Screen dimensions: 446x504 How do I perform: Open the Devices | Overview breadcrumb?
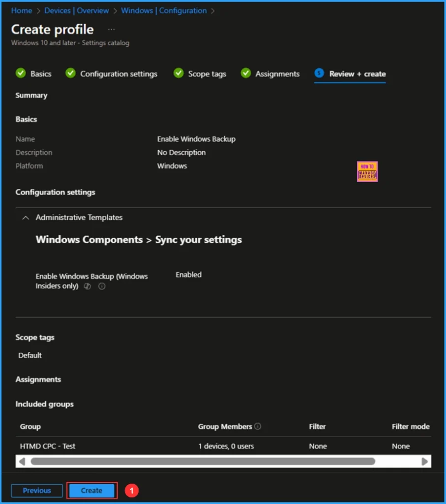pos(76,11)
